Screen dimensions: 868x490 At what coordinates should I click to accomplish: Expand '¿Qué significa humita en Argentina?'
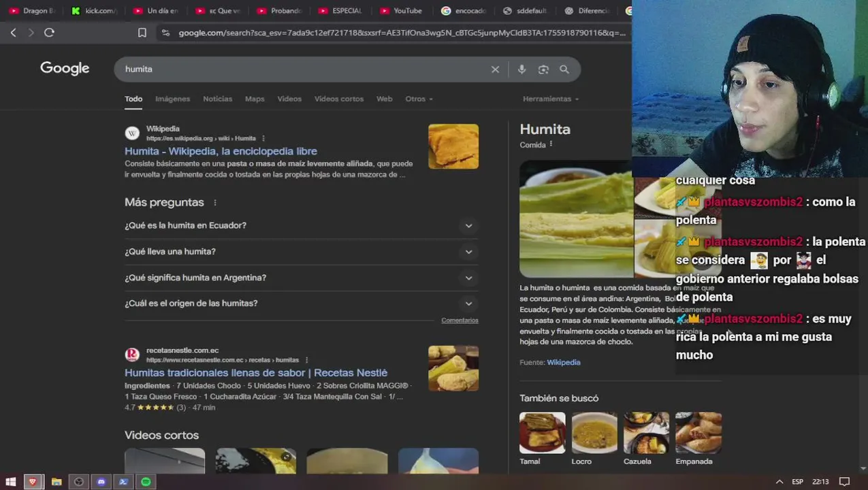coord(301,278)
